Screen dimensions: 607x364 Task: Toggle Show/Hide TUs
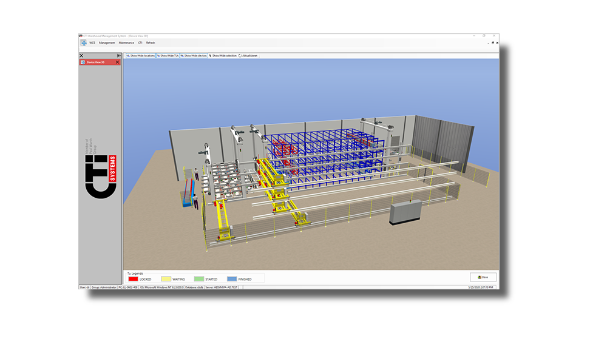coord(168,56)
